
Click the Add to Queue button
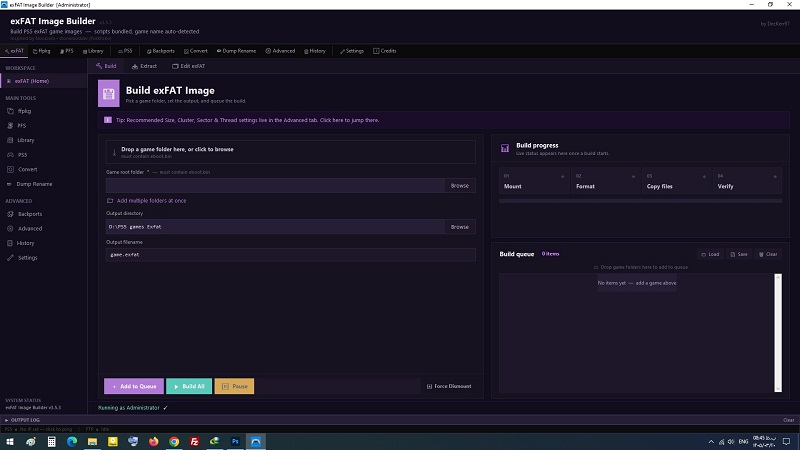tap(134, 386)
